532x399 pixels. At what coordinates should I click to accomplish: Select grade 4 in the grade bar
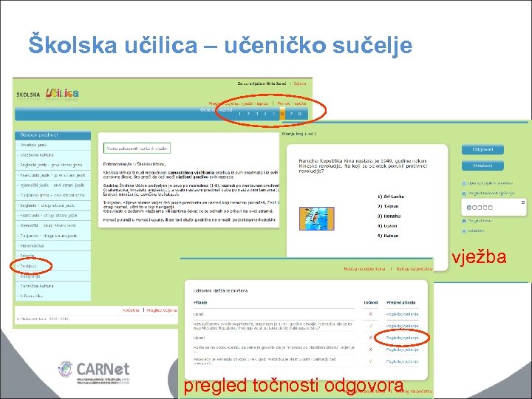click(265, 114)
